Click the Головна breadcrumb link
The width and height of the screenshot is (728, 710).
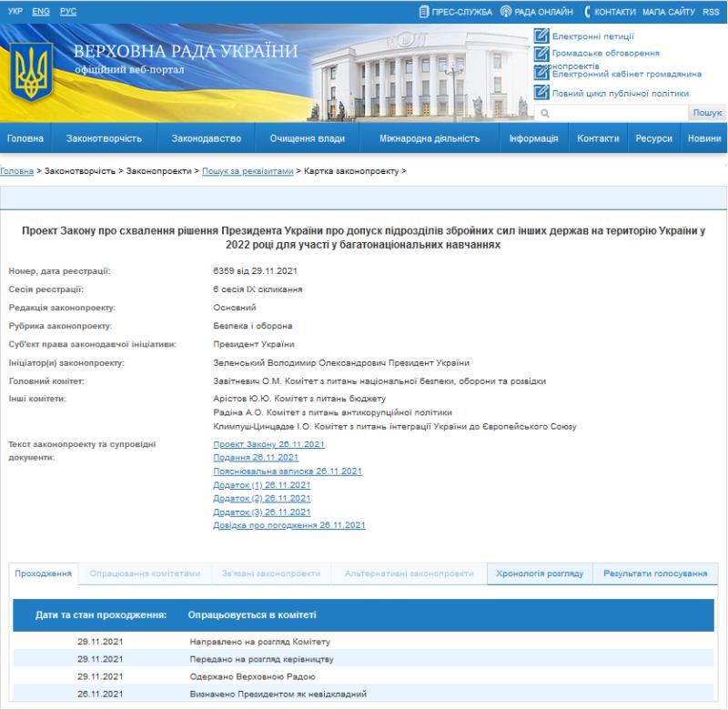tap(16, 171)
